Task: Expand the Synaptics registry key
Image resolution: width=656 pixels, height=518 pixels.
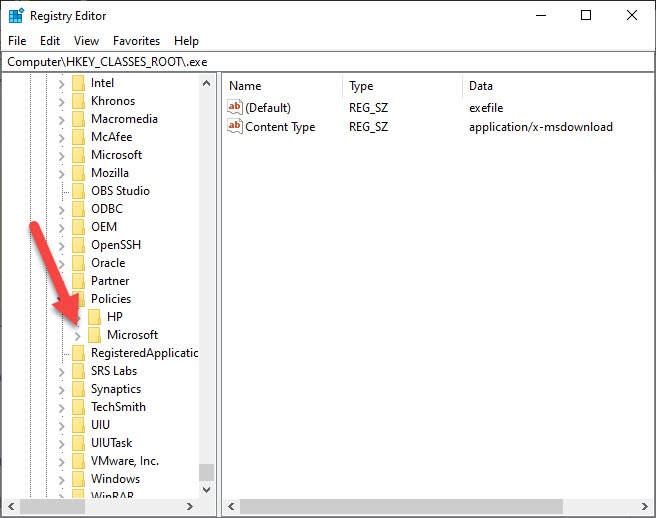Action: (62, 389)
